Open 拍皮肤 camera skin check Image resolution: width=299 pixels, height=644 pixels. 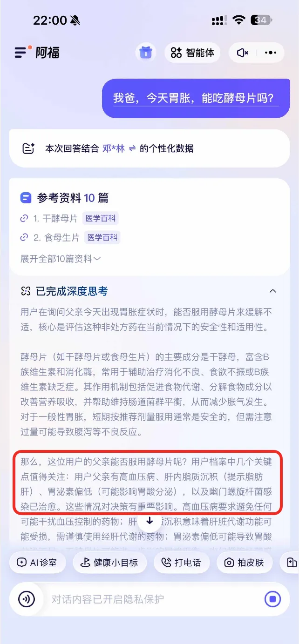(244, 563)
